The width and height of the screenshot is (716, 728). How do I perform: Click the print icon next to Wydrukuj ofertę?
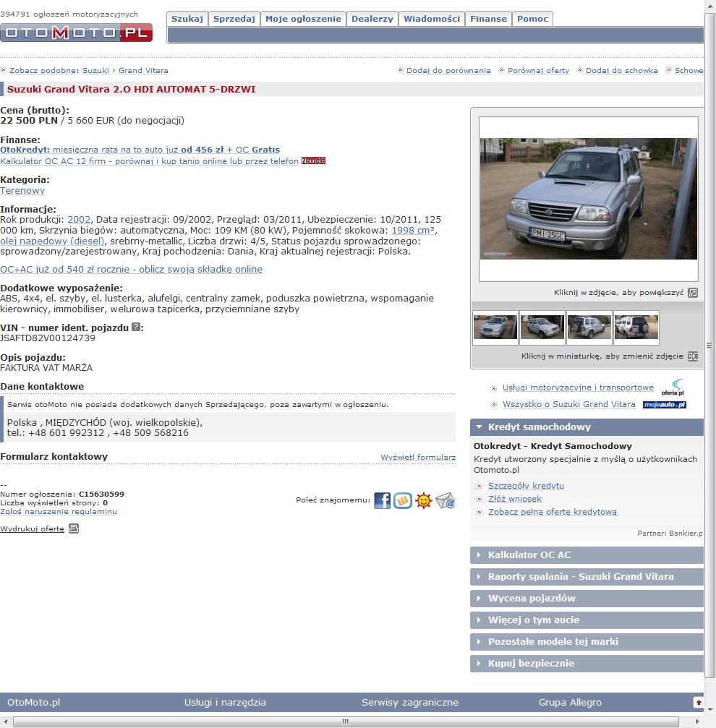74,528
